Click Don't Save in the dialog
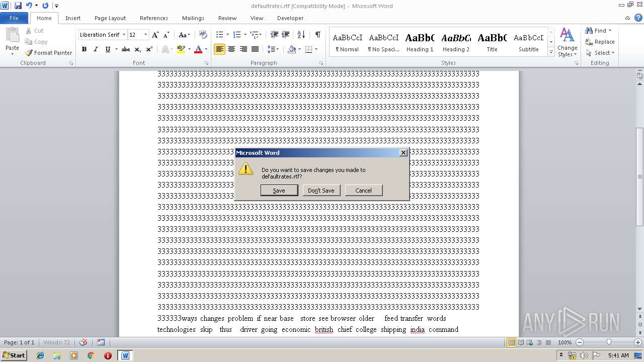The height and width of the screenshot is (362, 644). pos(321,191)
